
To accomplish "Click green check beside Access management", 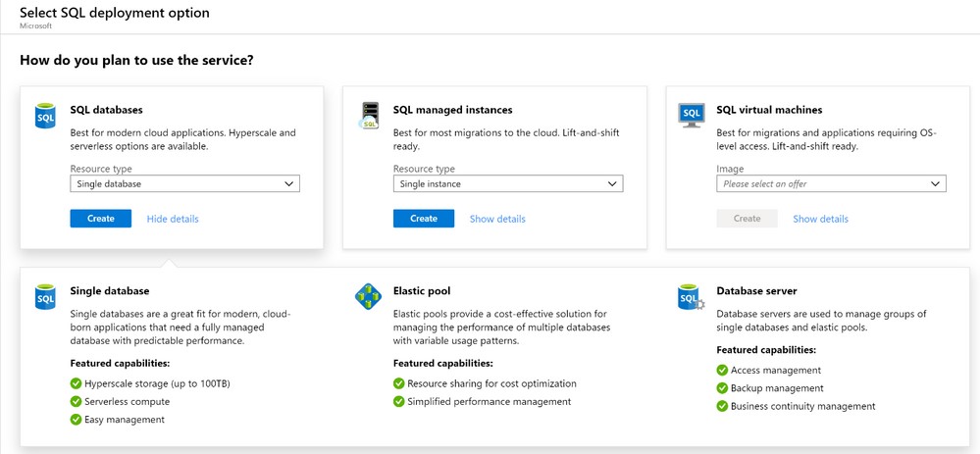I will 722,370.
